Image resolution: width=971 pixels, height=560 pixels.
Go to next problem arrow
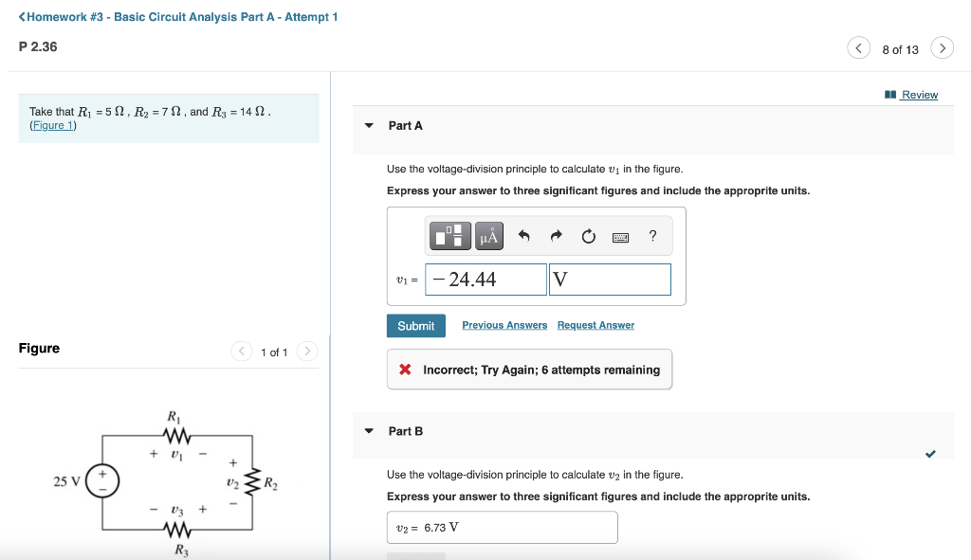tap(942, 47)
